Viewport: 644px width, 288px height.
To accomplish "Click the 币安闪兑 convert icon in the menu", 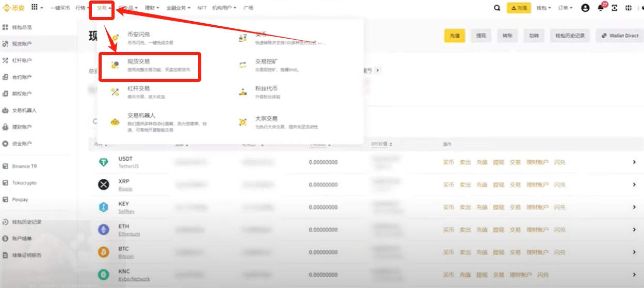I will click(116, 37).
